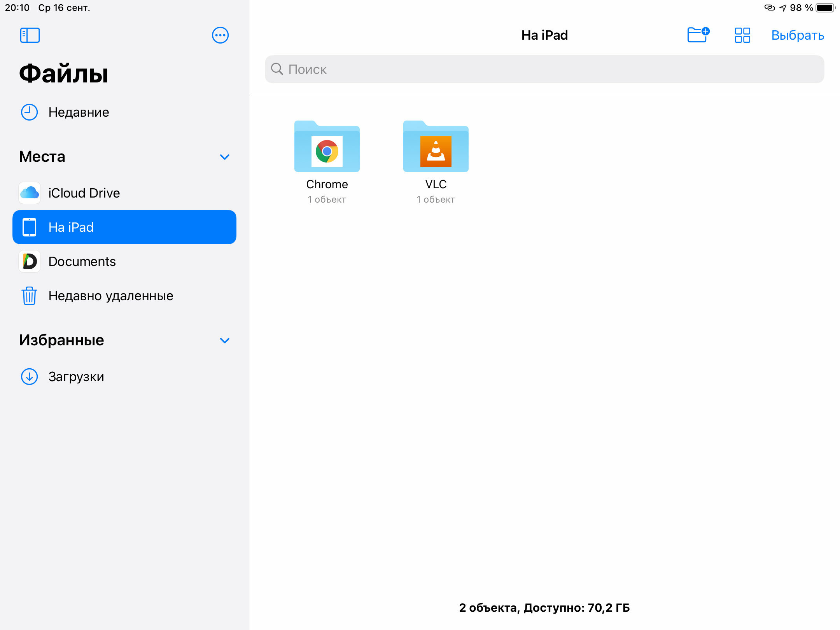This screenshot has height=630, width=840.
Task: Click the trash can icon
Action: pos(29,296)
